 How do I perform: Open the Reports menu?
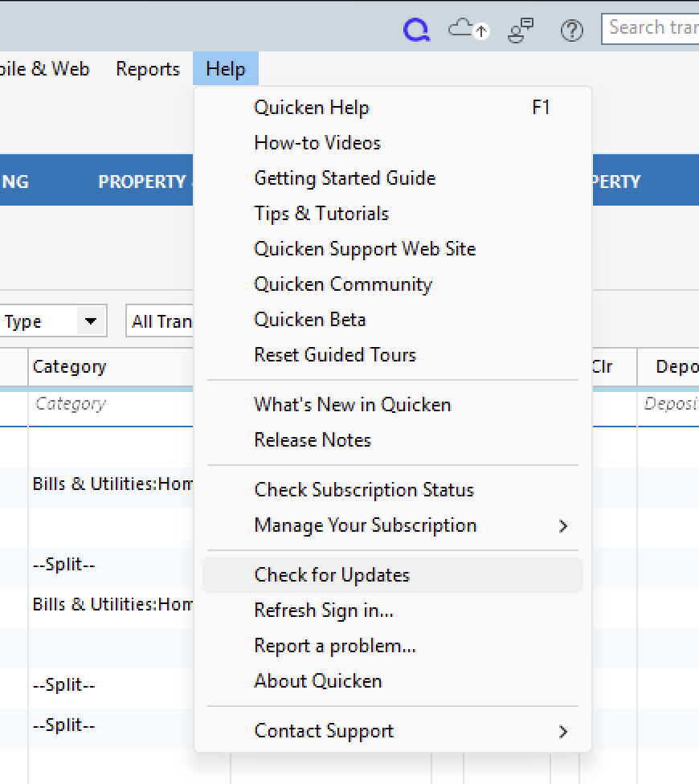pos(148,69)
